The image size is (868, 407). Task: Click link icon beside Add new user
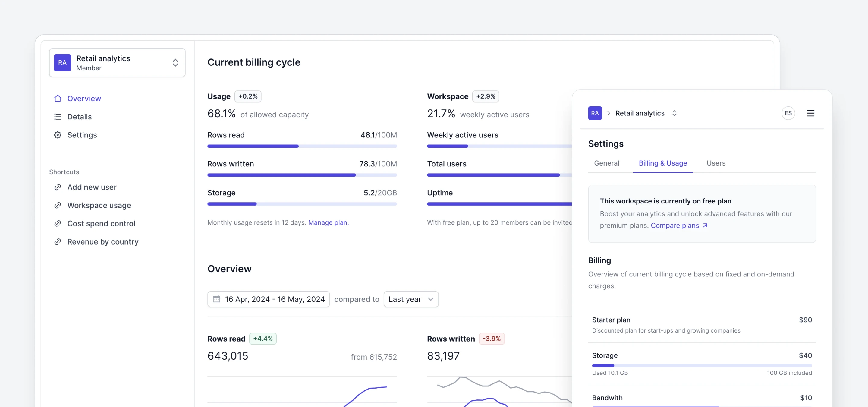tap(58, 187)
